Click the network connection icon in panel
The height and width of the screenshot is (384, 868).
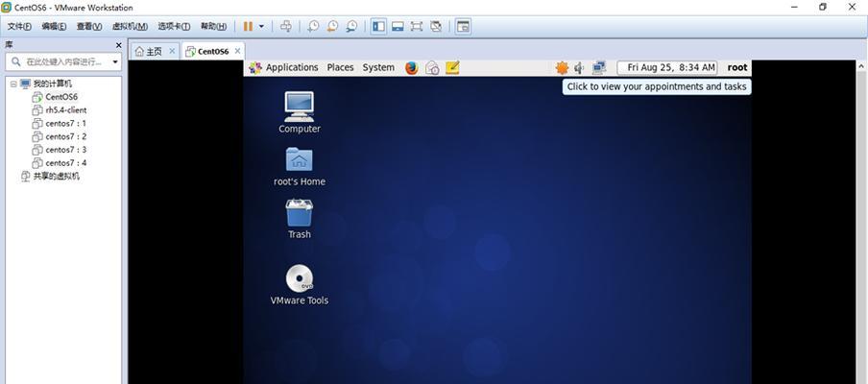point(599,67)
